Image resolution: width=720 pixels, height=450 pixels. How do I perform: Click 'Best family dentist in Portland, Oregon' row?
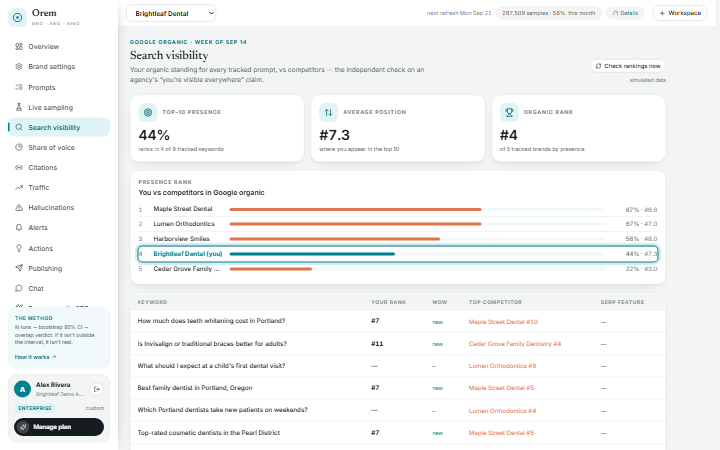coord(398,388)
